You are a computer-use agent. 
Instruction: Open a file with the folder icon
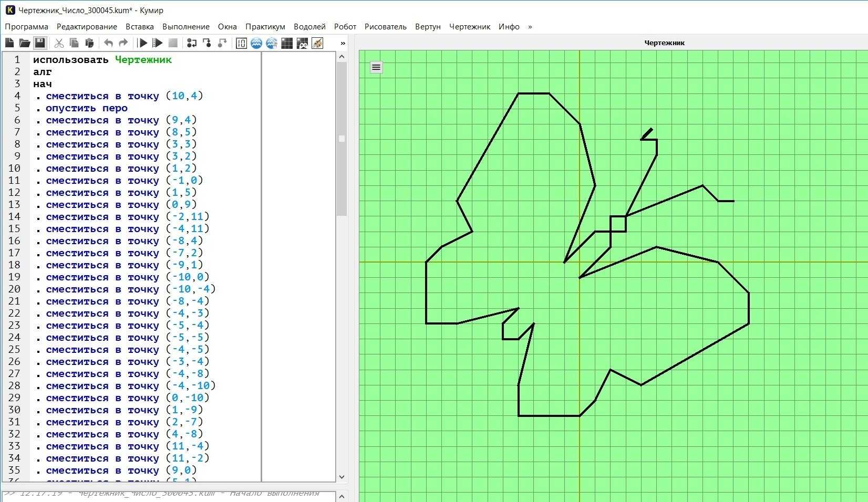click(x=25, y=43)
